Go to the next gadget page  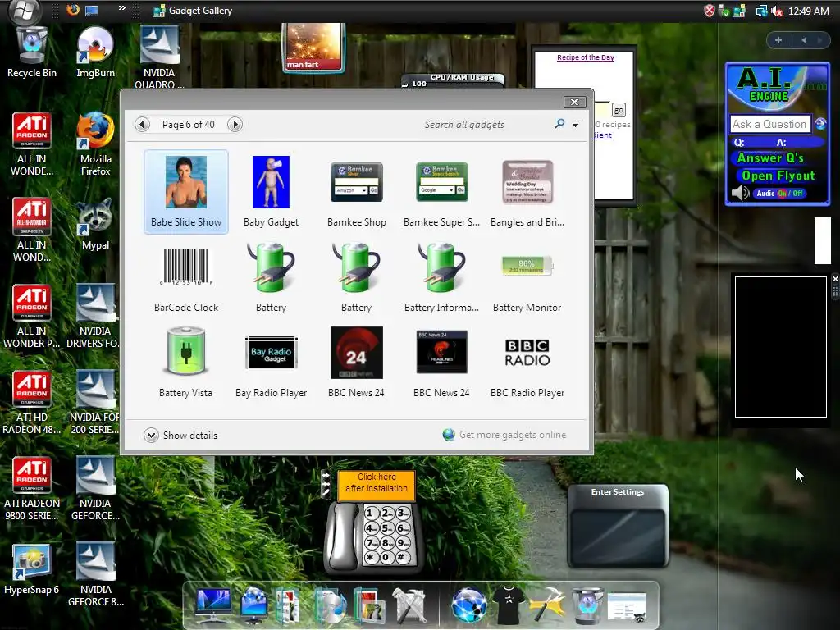(235, 125)
